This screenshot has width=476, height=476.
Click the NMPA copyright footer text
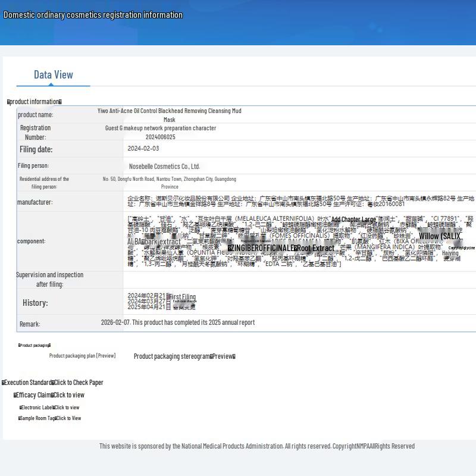[257, 446]
